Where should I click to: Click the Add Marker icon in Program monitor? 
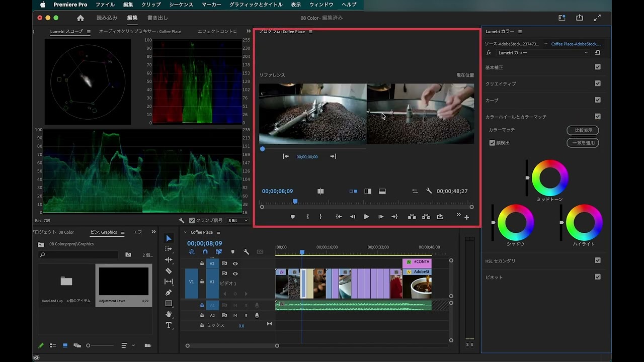(292, 217)
